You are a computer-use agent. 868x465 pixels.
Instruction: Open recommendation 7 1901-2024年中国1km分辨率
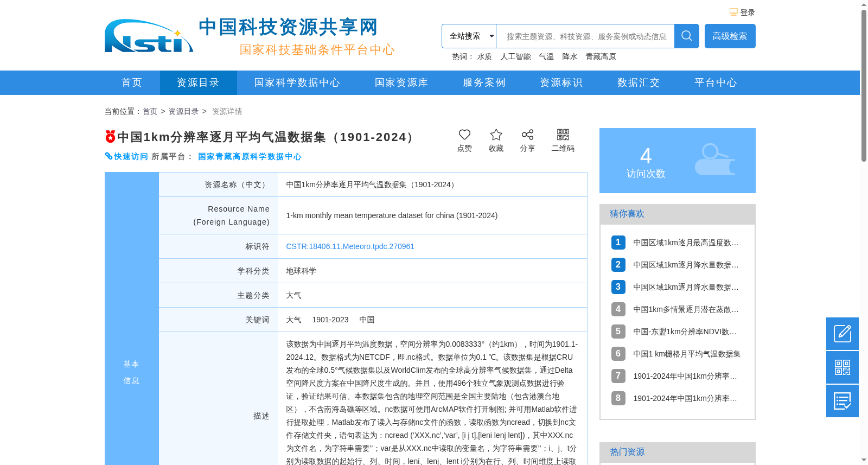[x=685, y=376]
